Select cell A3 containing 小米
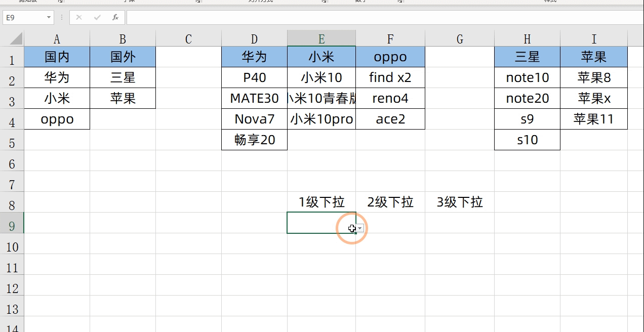This screenshot has width=644, height=332. pyautogui.click(x=57, y=98)
